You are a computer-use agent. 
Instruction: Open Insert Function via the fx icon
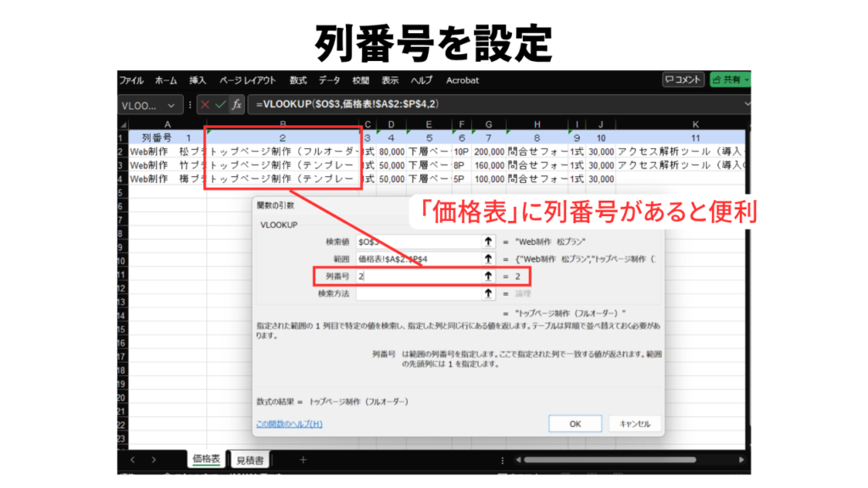pyautogui.click(x=236, y=104)
